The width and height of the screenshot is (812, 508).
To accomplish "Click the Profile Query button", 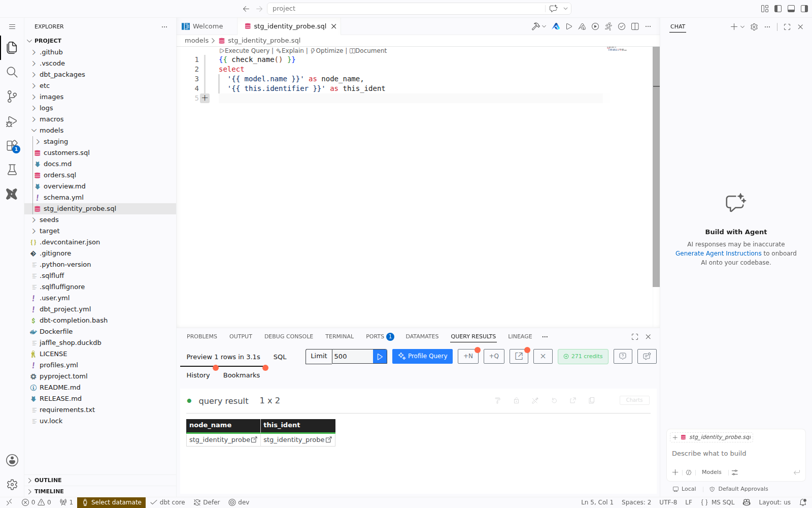I will 422,357.
